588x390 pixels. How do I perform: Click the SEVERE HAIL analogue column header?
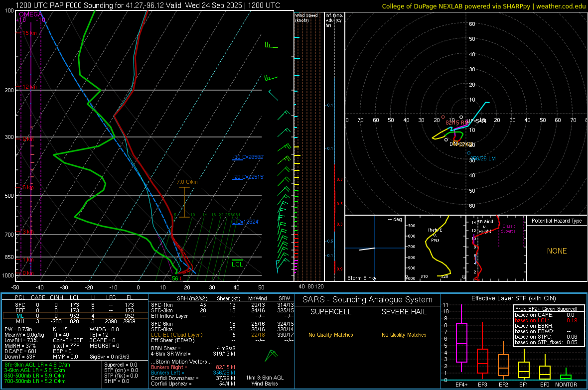coord(404,312)
